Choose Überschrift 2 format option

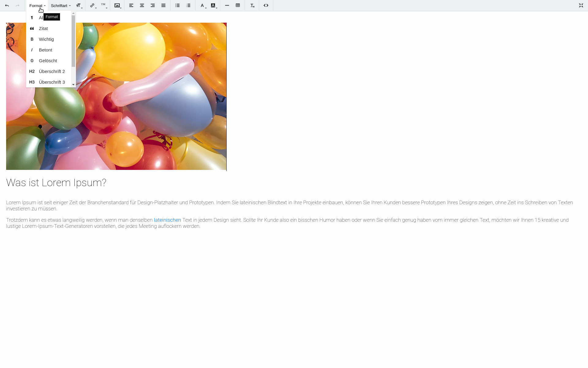51,71
